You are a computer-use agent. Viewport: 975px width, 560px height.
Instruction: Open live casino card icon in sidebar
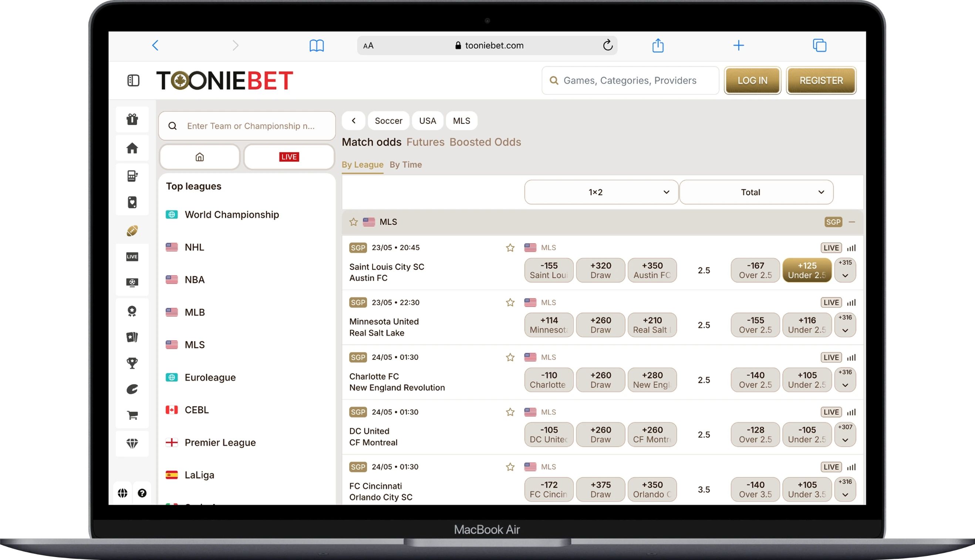(x=132, y=202)
